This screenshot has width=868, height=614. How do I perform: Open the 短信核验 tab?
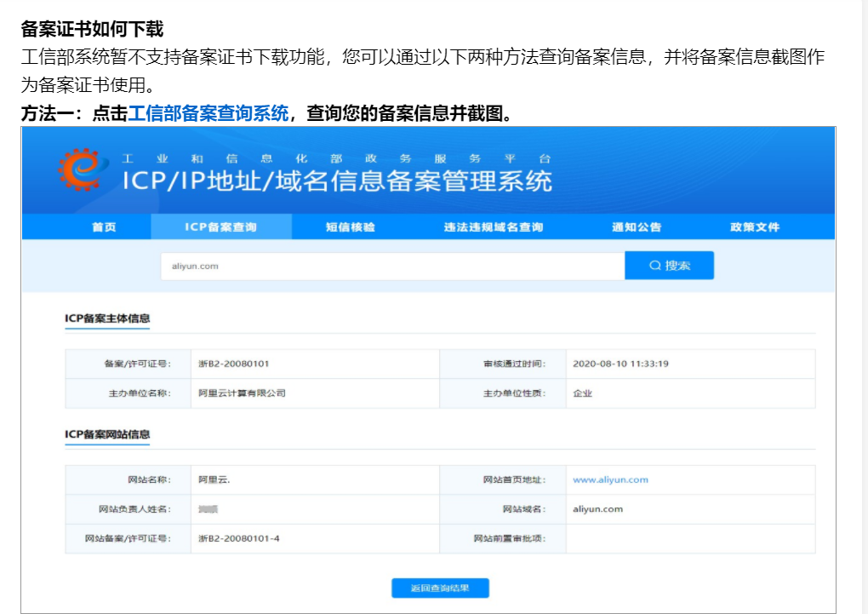click(351, 227)
